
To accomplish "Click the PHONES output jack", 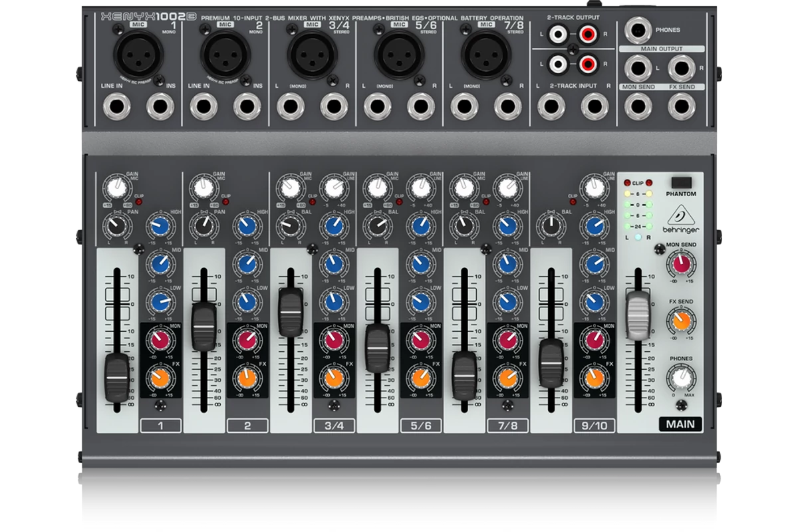I will click(638, 30).
